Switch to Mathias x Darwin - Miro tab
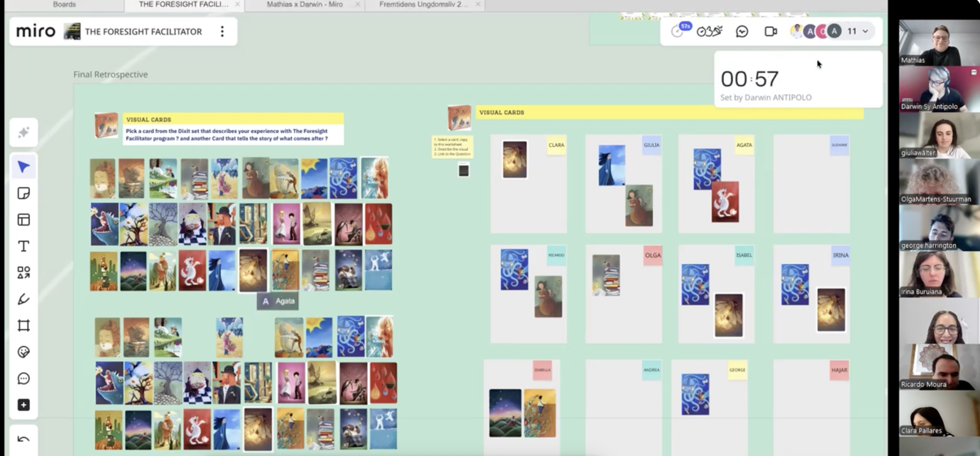 [305, 4]
